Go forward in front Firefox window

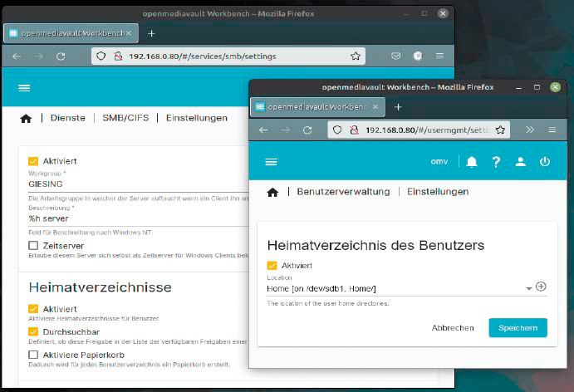pyautogui.click(x=286, y=130)
